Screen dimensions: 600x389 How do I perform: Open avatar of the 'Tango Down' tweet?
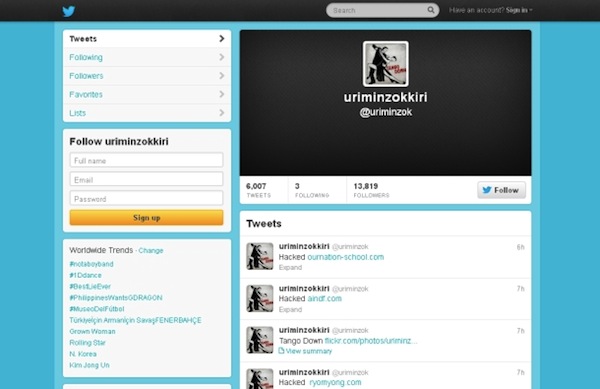pos(260,340)
